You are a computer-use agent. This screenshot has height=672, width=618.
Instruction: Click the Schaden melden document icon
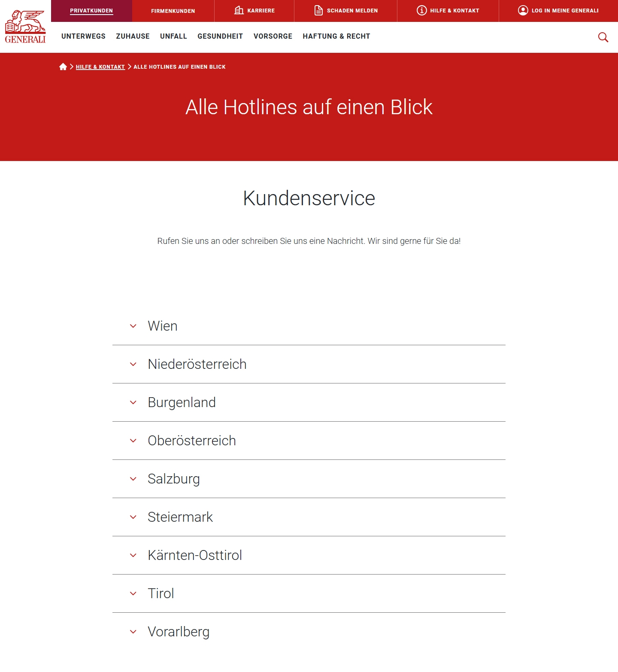click(318, 10)
